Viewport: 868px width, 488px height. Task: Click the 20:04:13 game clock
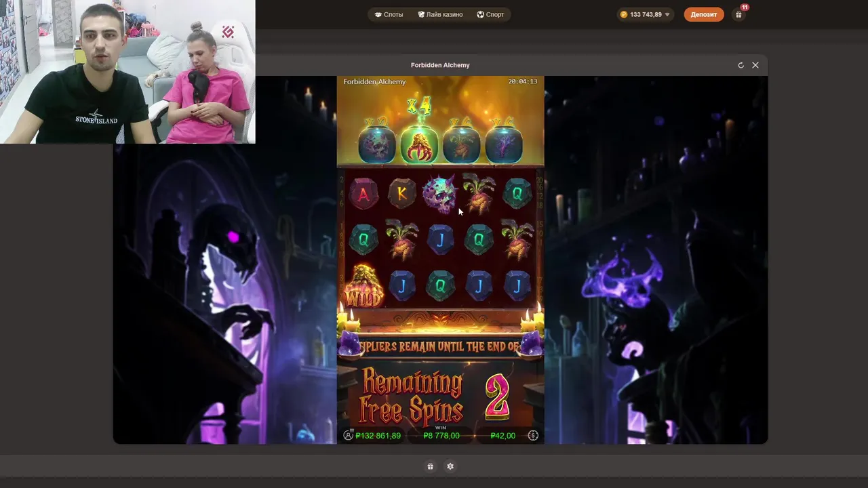pos(523,81)
